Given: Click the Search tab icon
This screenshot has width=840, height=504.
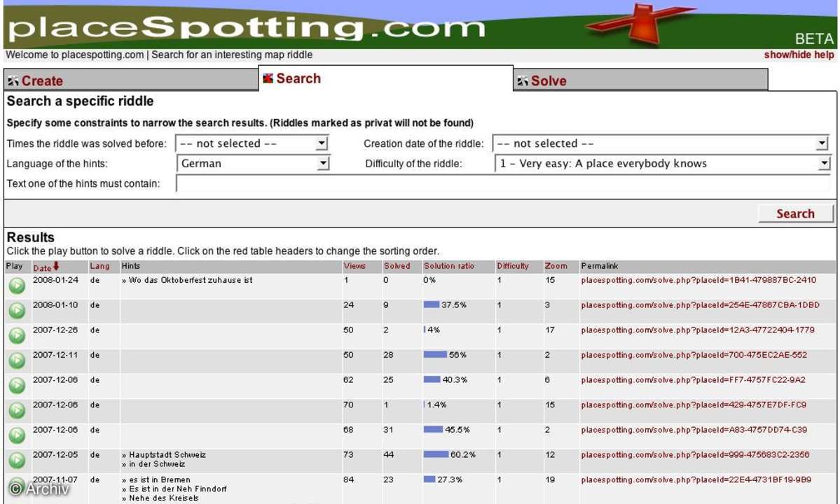Looking at the screenshot, I should (x=268, y=78).
